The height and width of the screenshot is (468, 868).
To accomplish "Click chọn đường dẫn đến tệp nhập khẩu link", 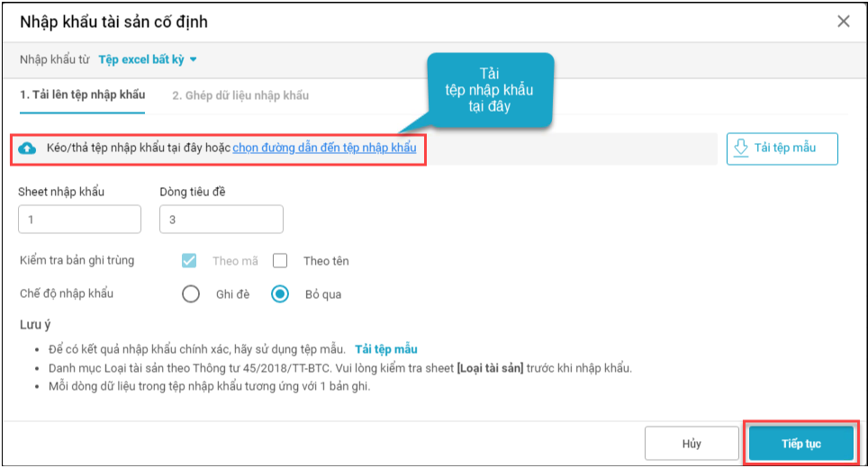I will tap(324, 148).
